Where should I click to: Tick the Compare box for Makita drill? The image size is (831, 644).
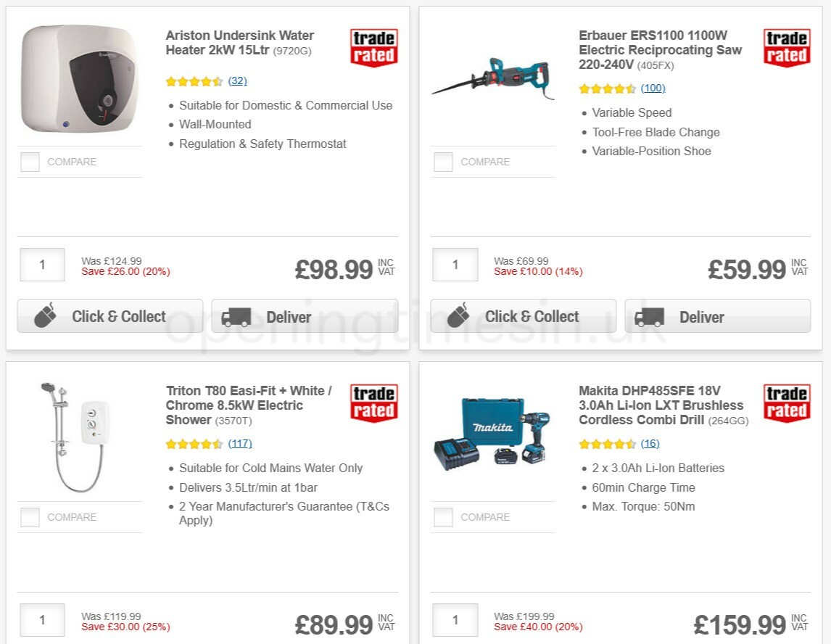click(x=442, y=517)
